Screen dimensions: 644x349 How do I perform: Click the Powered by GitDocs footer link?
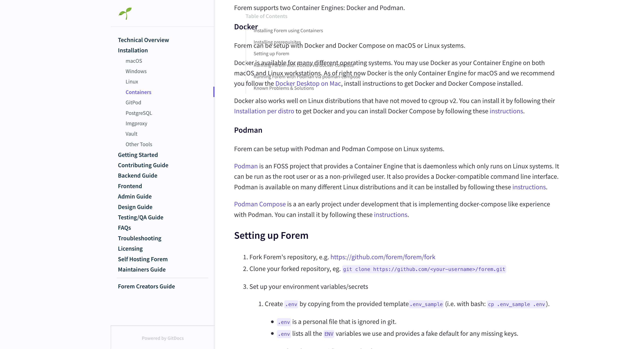pos(163,338)
